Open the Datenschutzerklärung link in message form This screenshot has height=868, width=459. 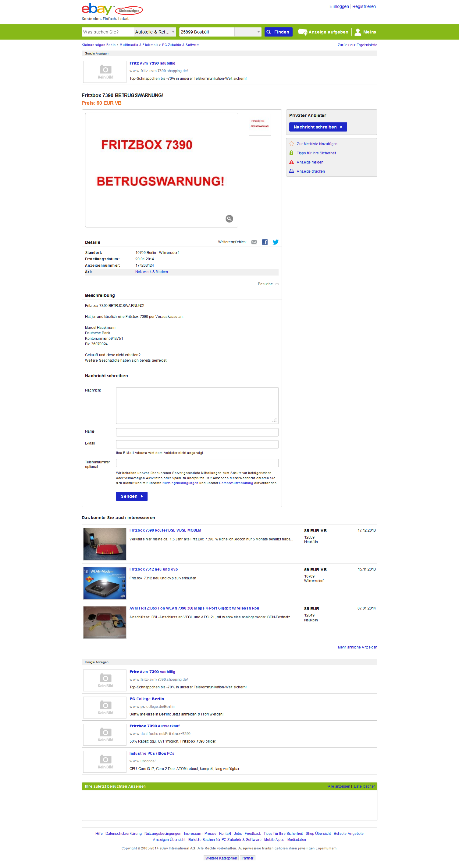(236, 483)
